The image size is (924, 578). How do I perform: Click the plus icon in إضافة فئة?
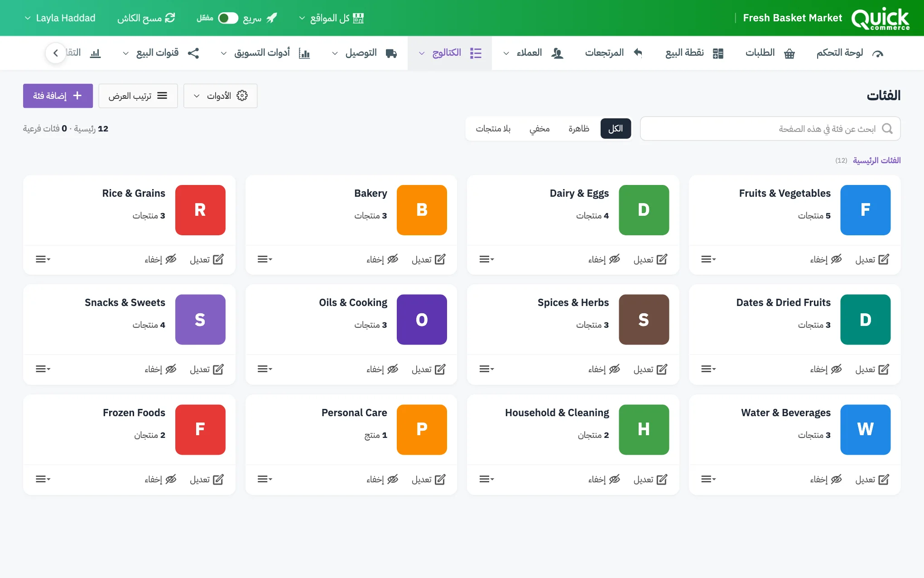(77, 96)
